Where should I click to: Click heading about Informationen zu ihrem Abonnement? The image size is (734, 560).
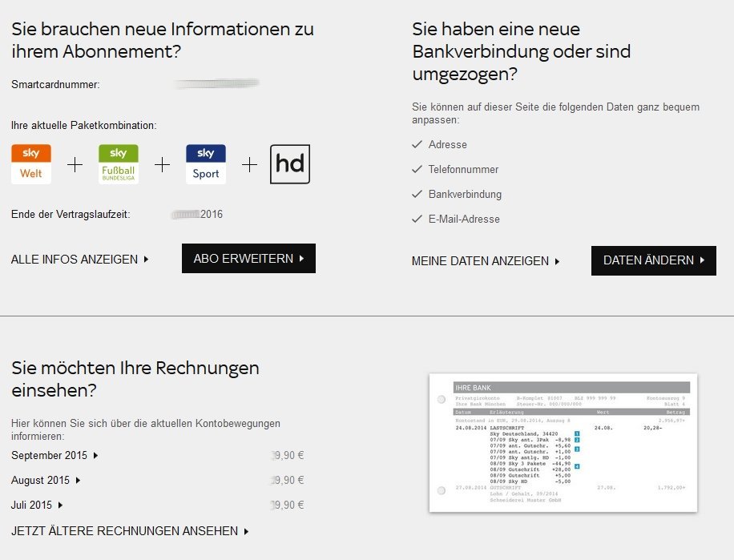click(x=163, y=40)
